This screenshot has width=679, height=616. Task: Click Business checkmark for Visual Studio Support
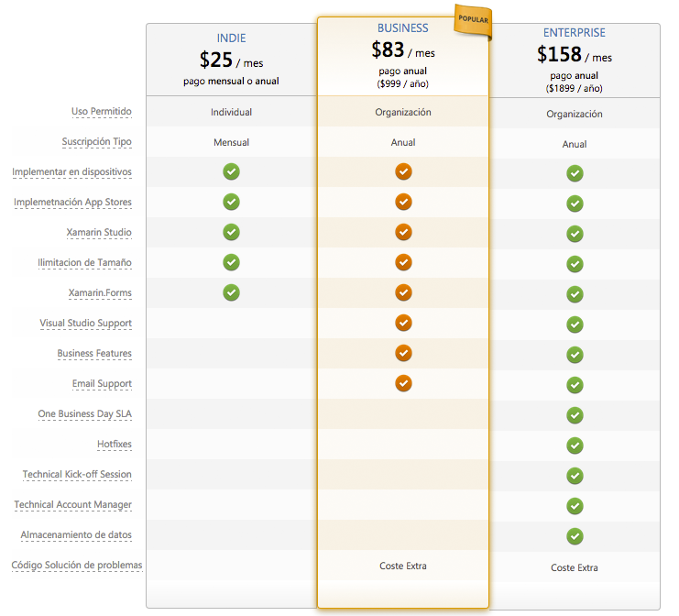(403, 323)
